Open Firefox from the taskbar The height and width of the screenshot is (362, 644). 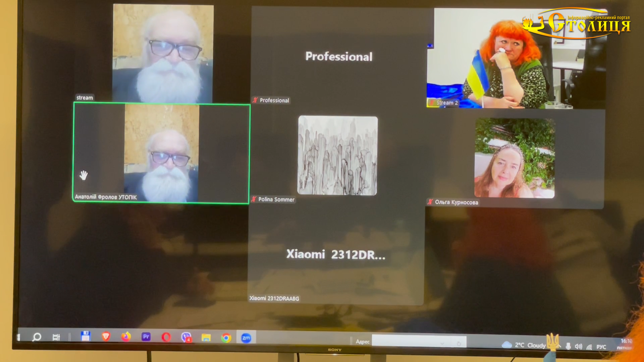point(126,337)
